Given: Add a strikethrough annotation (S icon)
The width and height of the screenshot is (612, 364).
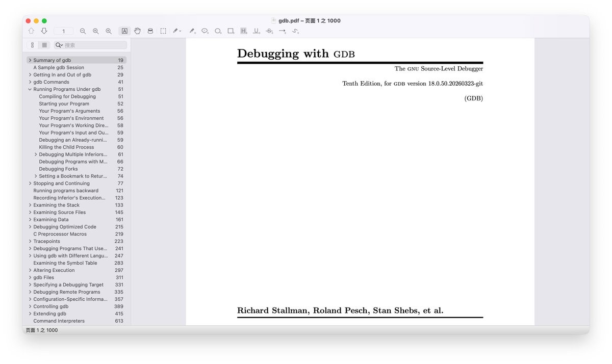Looking at the screenshot, I should point(269,31).
